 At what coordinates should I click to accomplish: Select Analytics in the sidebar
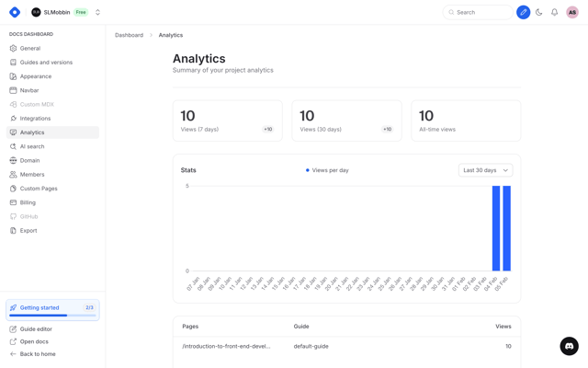tap(52, 132)
